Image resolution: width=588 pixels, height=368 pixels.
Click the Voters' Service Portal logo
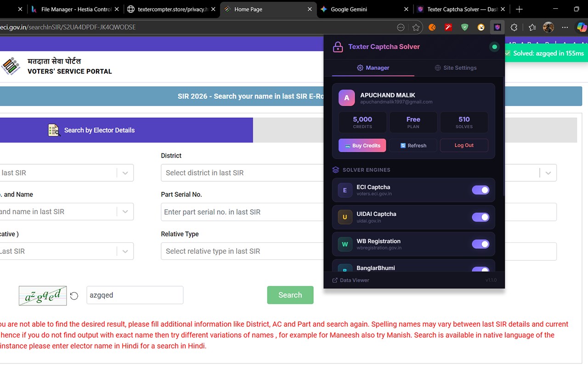pyautogui.click(x=10, y=66)
